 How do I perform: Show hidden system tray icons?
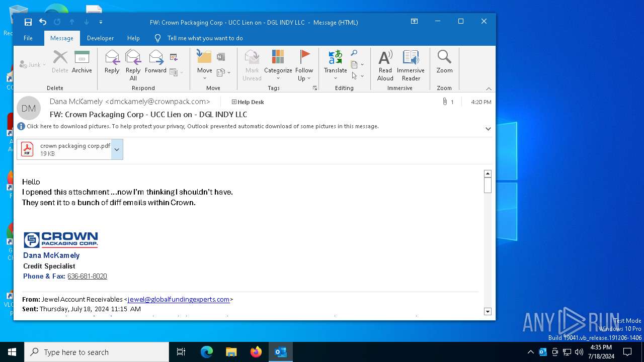point(531,352)
